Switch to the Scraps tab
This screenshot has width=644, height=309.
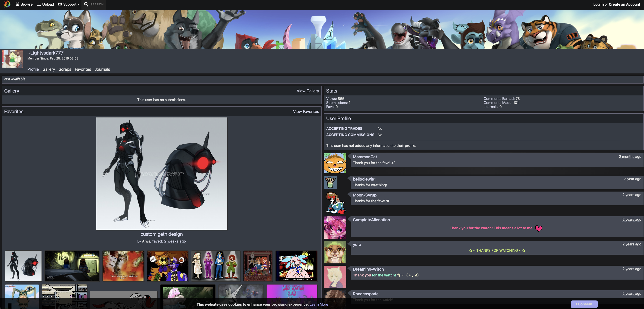65,69
